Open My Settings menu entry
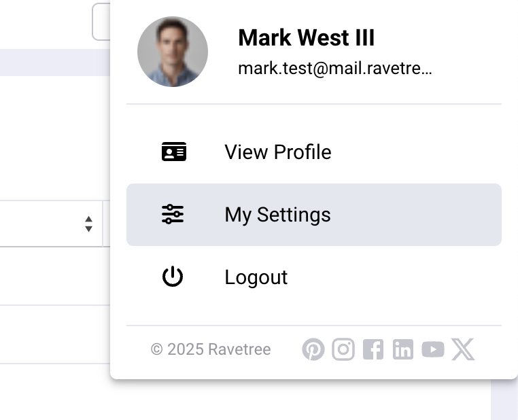The height and width of the screenshot is (420, 518). (x=277, y=215)
